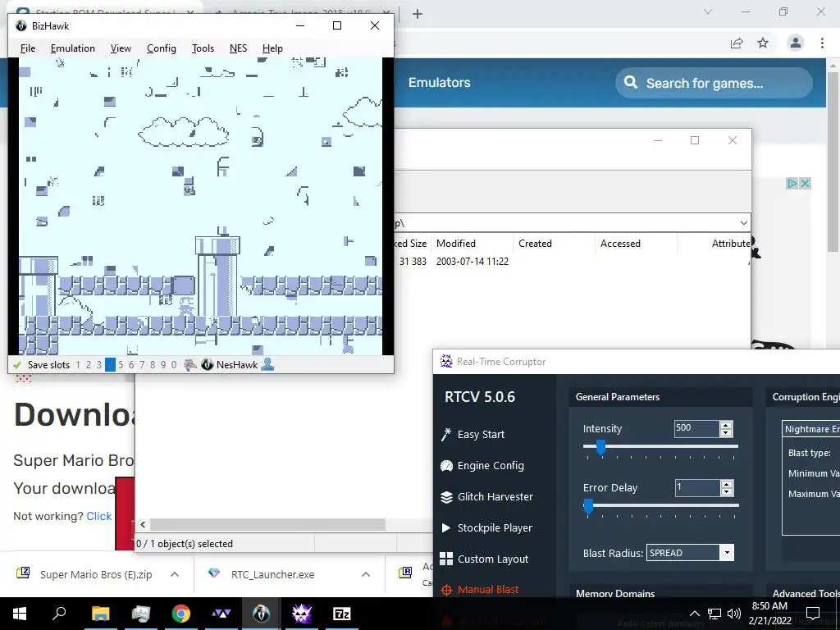Image resolution: width=840 pixels, height=630 pixels.
Task: Select save slot 2 in BizHawk
Action: pyautogui.click(x=89, y=365)
